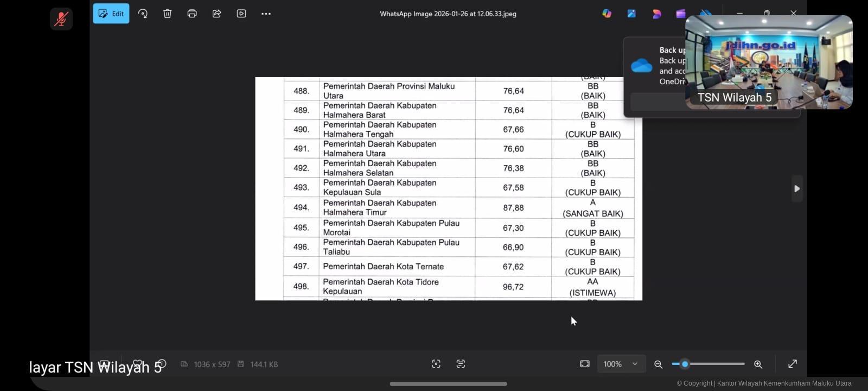Screen dimensions: 868x391
Task: Click the zoom out magnifier
Action: [658, 364]
